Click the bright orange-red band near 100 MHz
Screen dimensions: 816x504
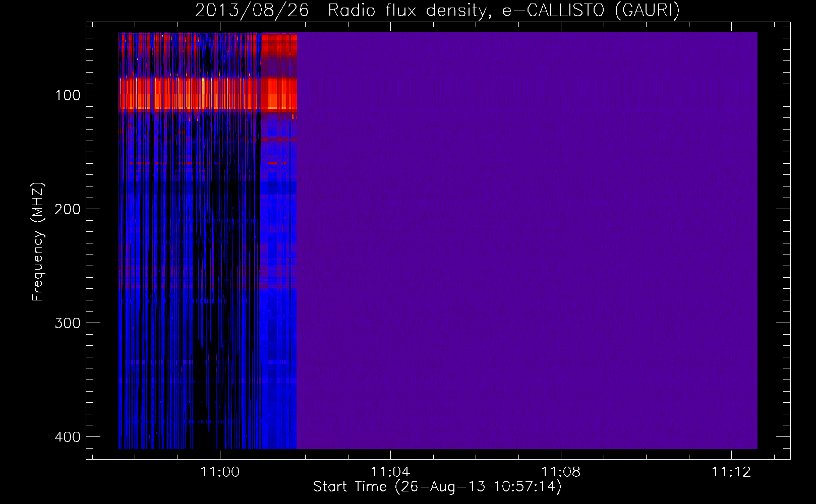[x=208, y=94]
